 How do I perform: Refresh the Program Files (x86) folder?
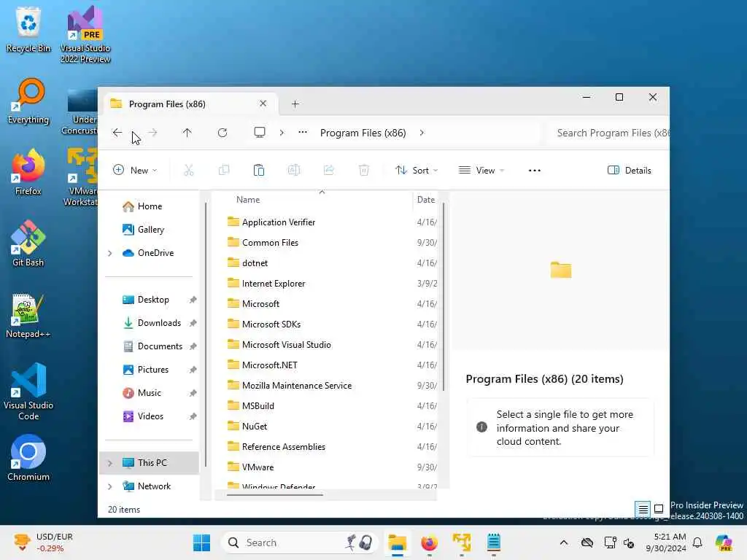tap(222, 133)
